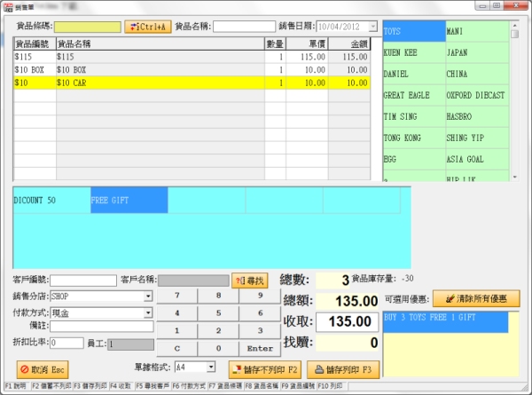Select the BUY 3 TOYS FREE 1 GIFT offer
Screen dimensions: 532x395
coord(446,322)
